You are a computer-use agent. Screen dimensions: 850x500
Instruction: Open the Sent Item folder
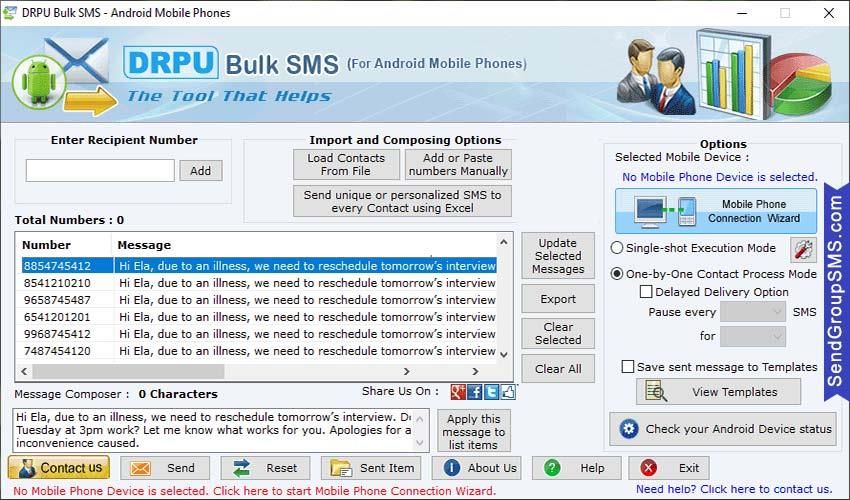(371, 468)
